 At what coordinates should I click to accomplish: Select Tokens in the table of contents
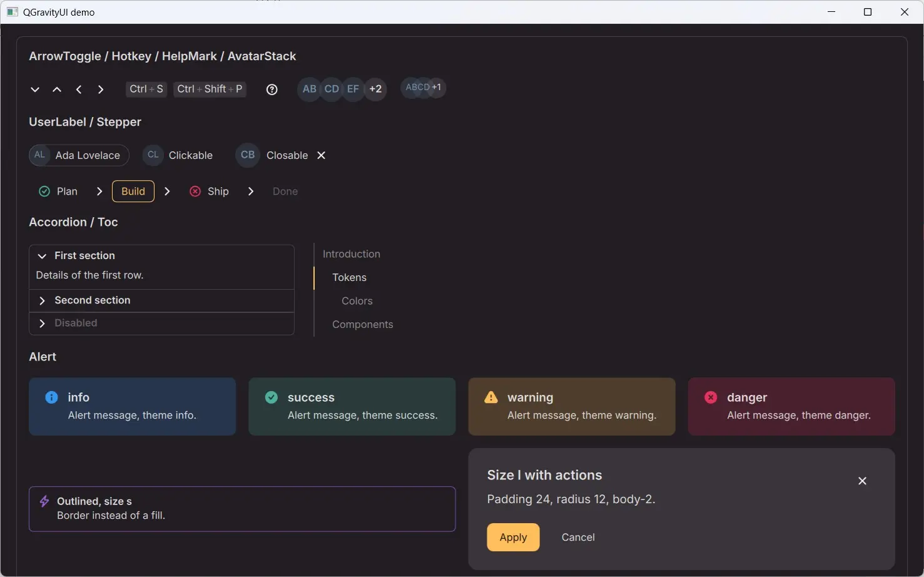349,277
